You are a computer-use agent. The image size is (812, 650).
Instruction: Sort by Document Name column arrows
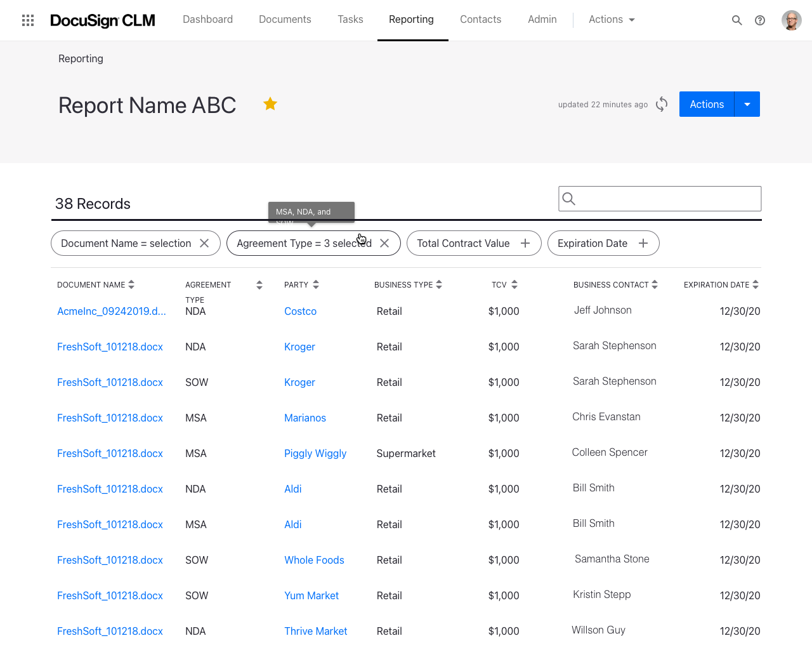131,284
